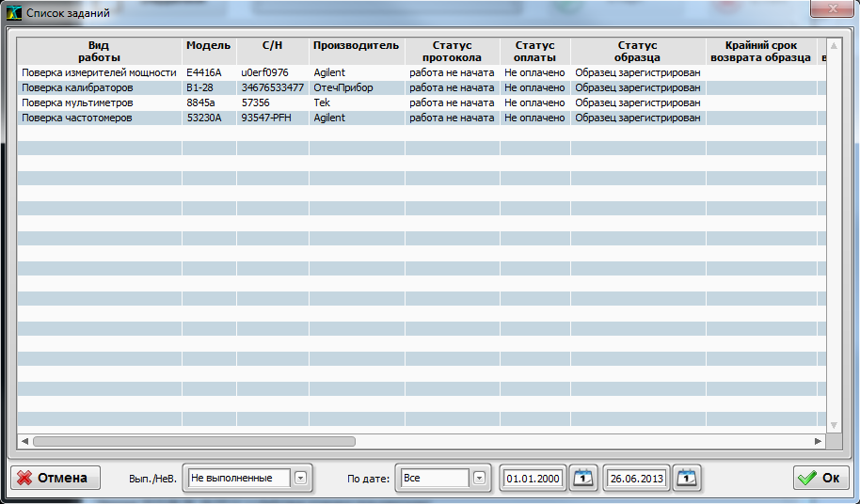860x504 pixels.
Task: Click the "Все" date filter combo box
Action: pos(434,478)
